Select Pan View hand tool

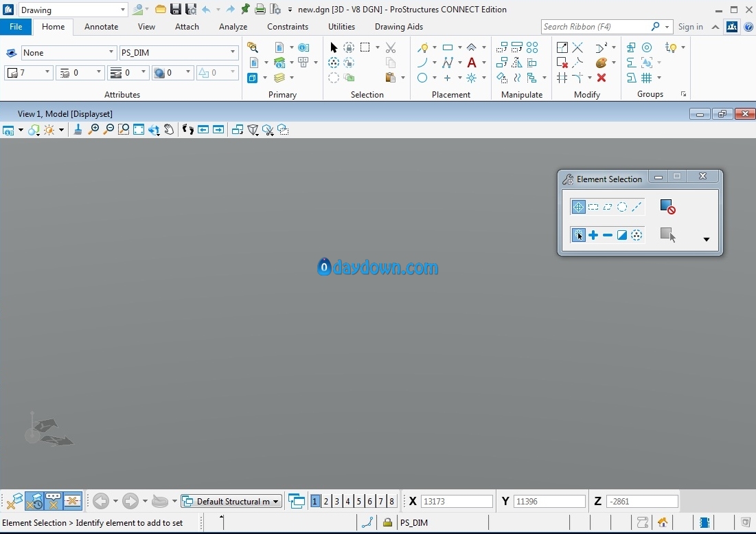coord(169,129)
